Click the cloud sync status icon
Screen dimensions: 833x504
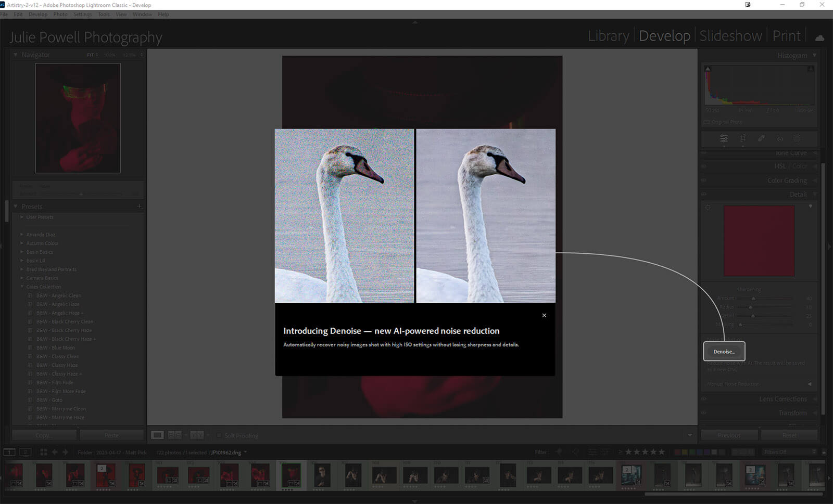819,37
